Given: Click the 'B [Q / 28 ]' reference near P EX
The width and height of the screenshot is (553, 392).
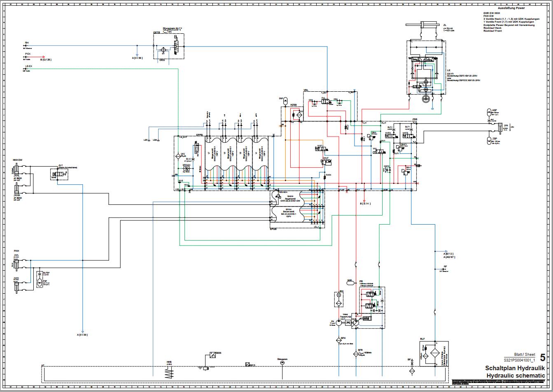Looking at the screenshot, I should tap(46, 60).
